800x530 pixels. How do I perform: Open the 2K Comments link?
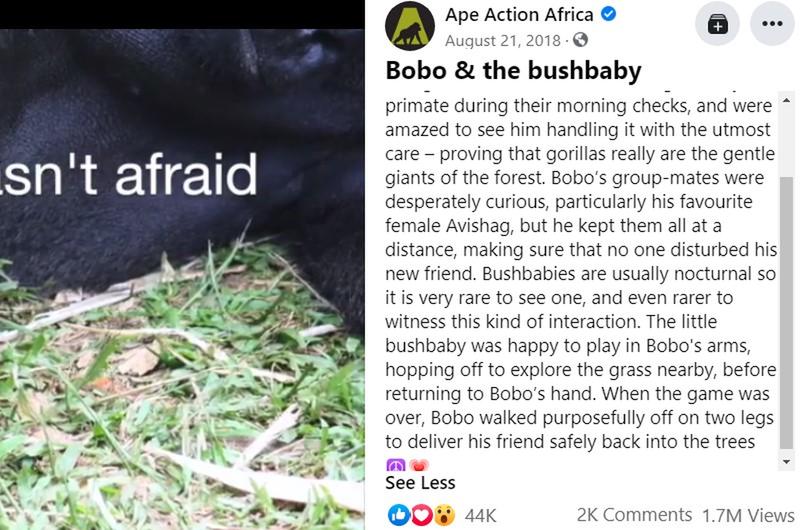click(634, 515)
